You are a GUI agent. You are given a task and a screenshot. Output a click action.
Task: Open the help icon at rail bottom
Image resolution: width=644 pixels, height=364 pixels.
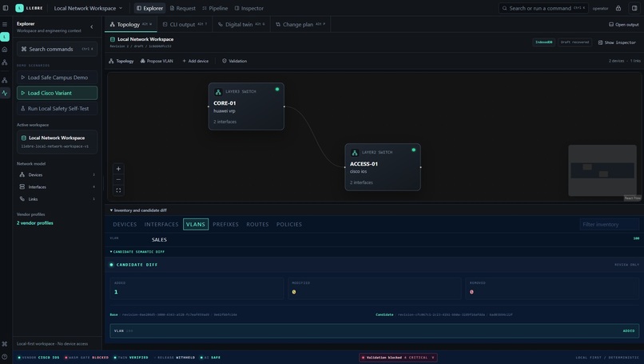pyautogui.click(x=5, y=357)
